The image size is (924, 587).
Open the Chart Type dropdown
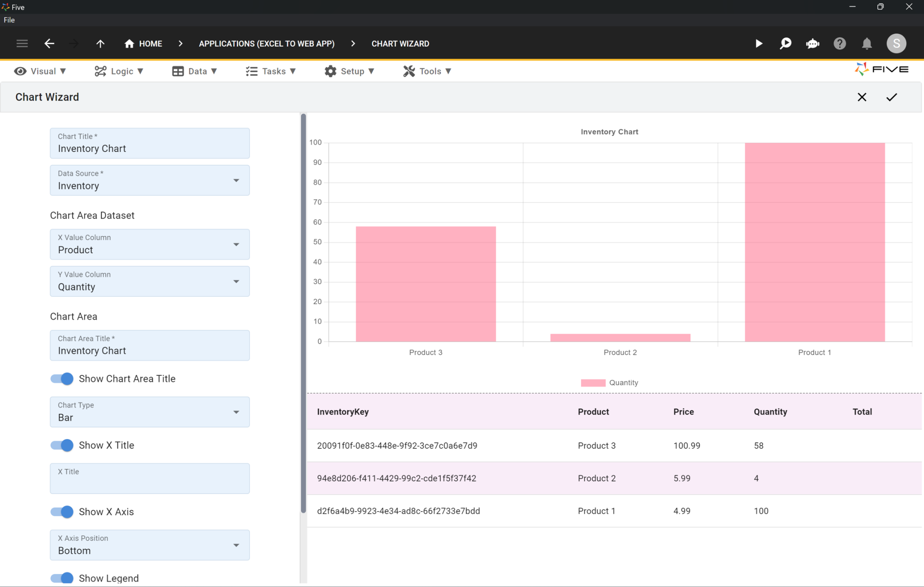click(x=150, y=412)
